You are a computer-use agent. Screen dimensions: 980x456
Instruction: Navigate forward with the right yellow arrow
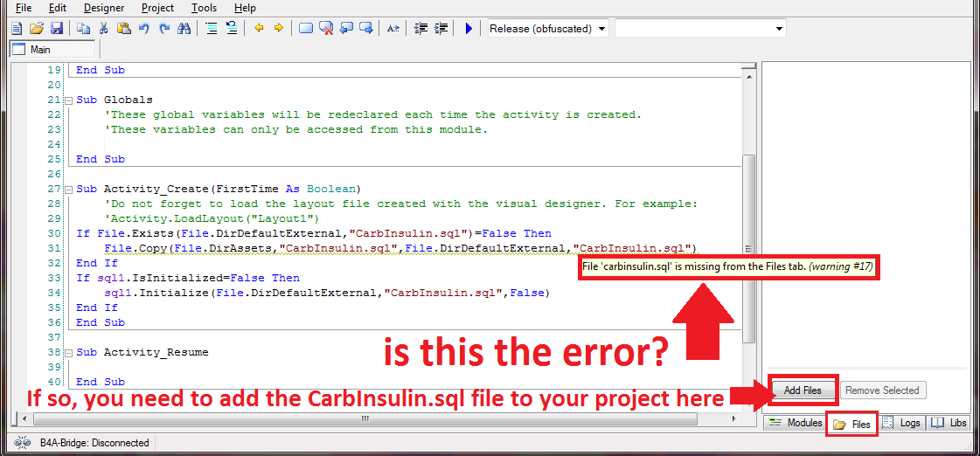pyautogui.click(x=278, y=28)
